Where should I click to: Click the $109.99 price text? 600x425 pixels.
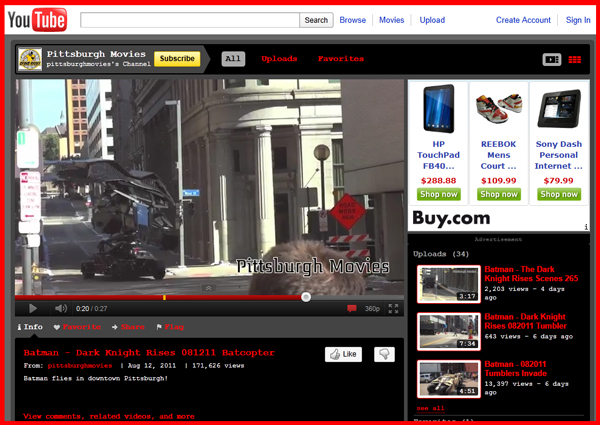[499, 181]
